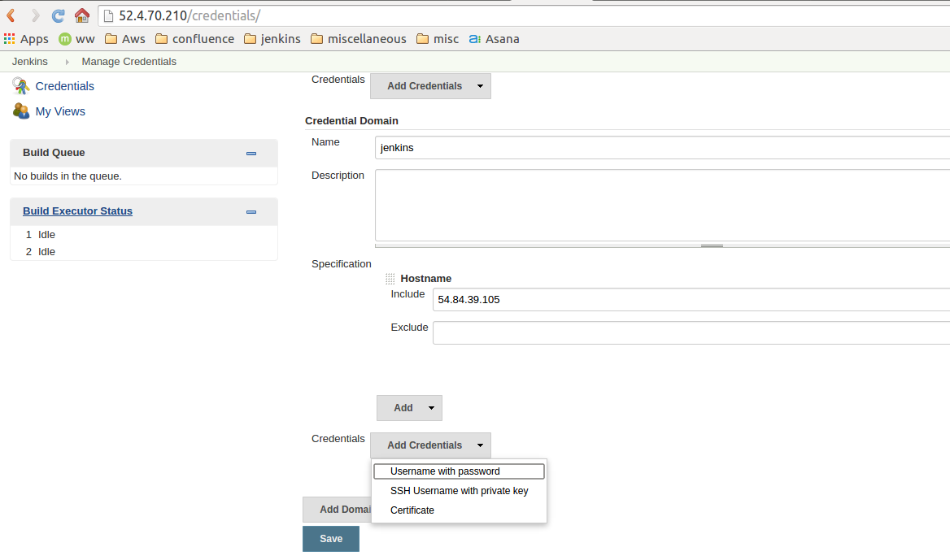Image resolution: width=950 pixels, height=560 pixels.
Task: Click the Hostname Include field
Action: 691,300
